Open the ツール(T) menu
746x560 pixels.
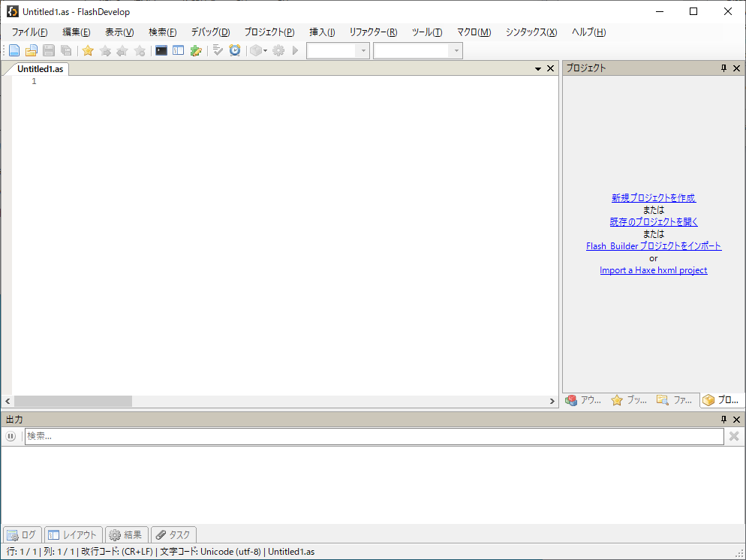[427, 32]
